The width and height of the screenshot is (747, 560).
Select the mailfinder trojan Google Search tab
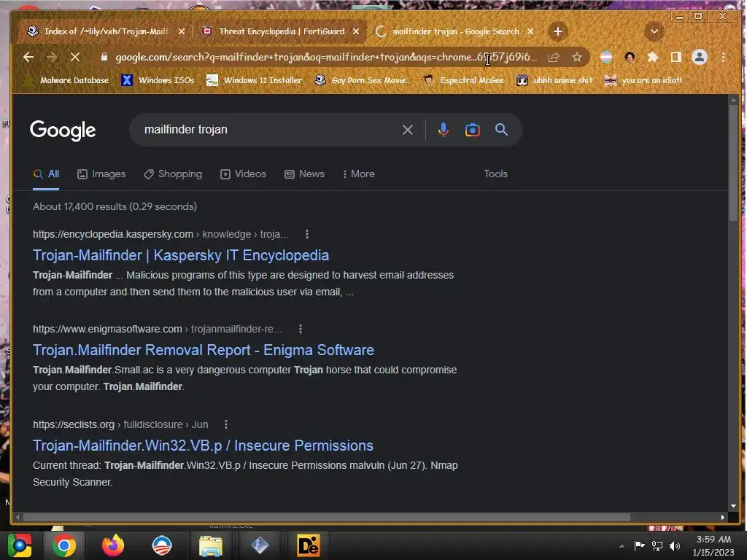coord(455,31)
